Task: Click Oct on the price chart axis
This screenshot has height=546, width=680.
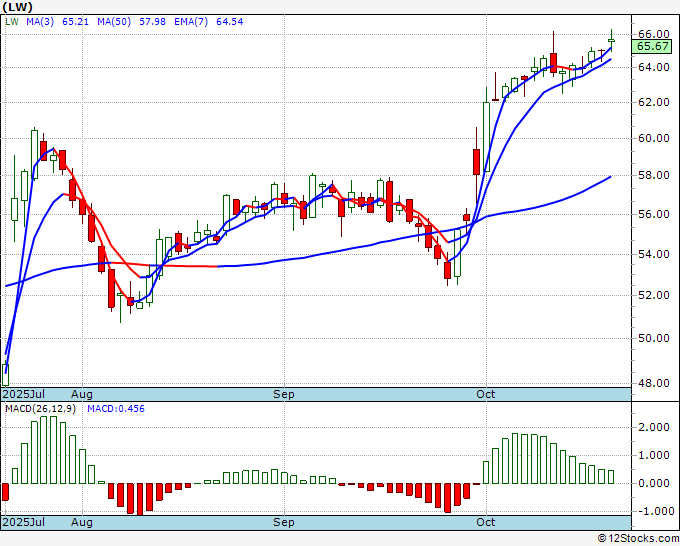Action: point(486,394)
